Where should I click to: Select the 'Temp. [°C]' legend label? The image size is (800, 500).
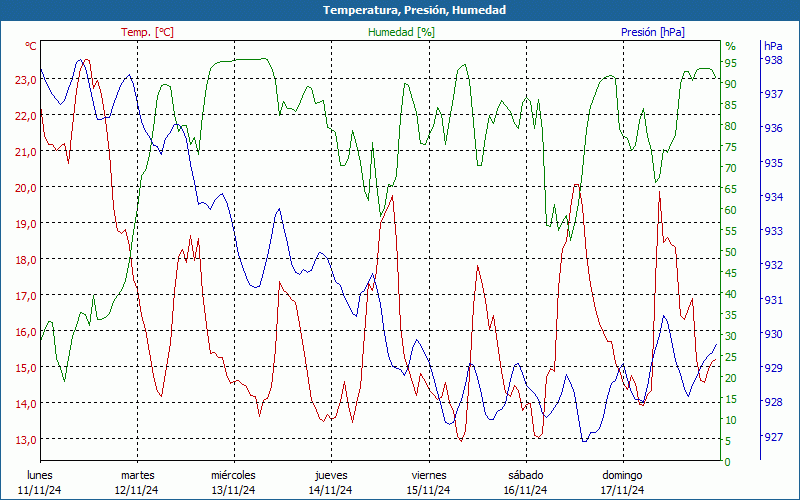(147, 32)
